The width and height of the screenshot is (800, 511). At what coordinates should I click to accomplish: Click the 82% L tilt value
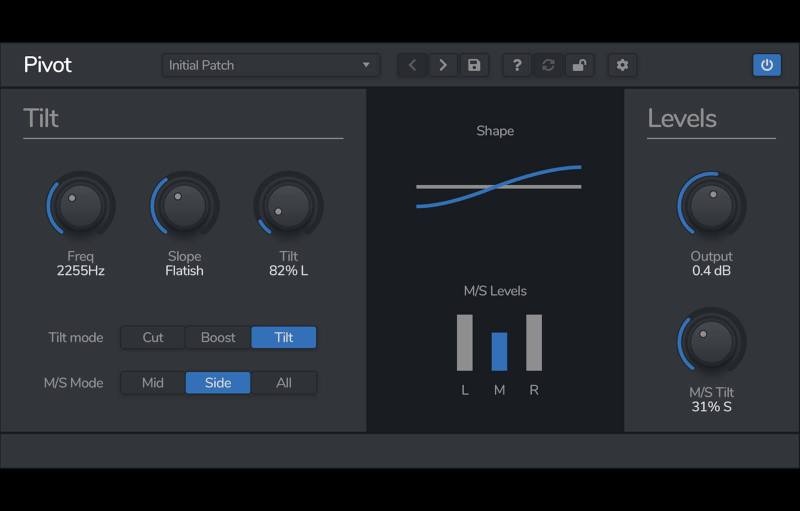click(289, 271)
